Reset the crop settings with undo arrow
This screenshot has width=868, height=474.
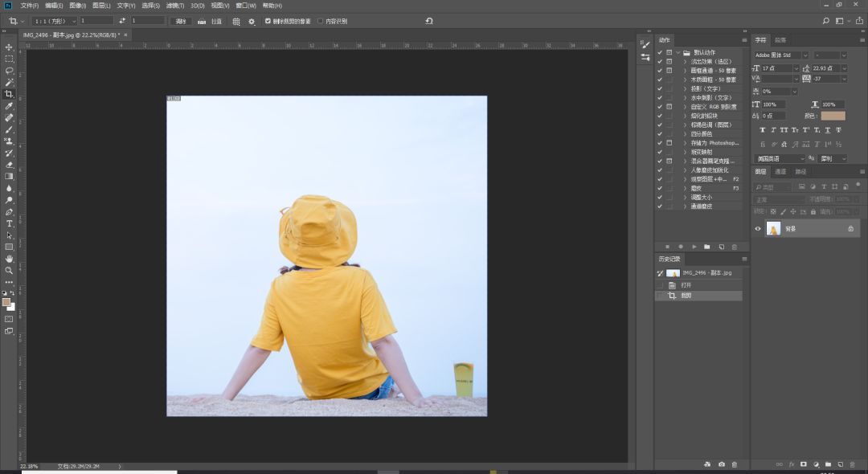429,21
